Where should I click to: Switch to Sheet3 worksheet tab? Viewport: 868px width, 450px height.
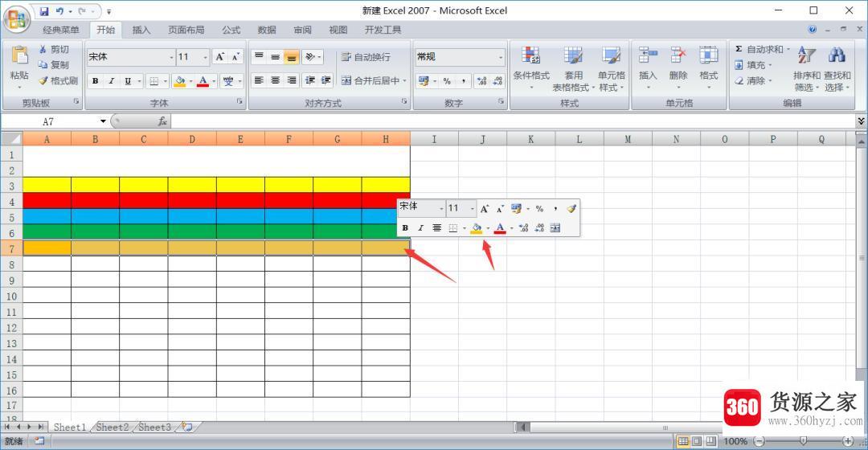tap(154, 427)
